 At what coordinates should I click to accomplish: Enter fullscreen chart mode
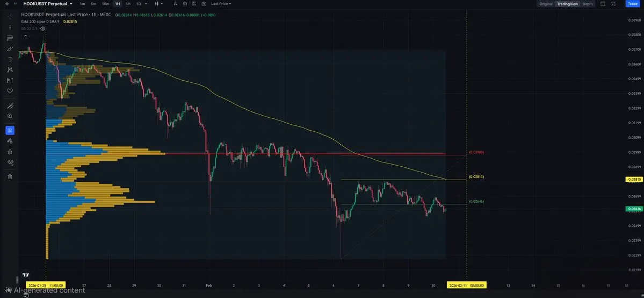pos(613,4)
